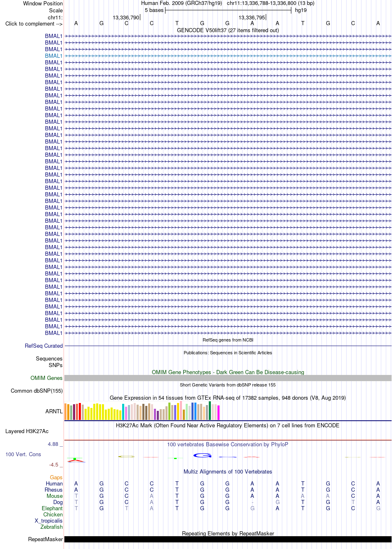Click the Scale label
Viewport: 392px width, 549px height.
(x=56, y=10)
